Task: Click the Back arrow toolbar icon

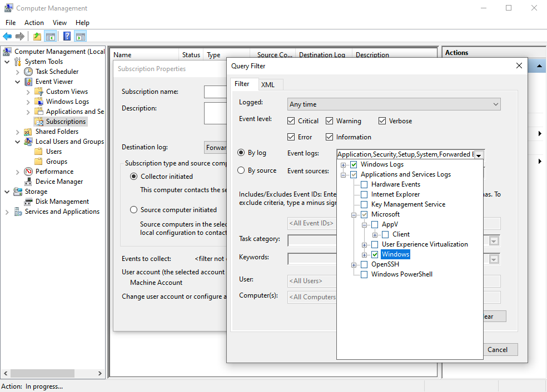Action: click(7, 37)
